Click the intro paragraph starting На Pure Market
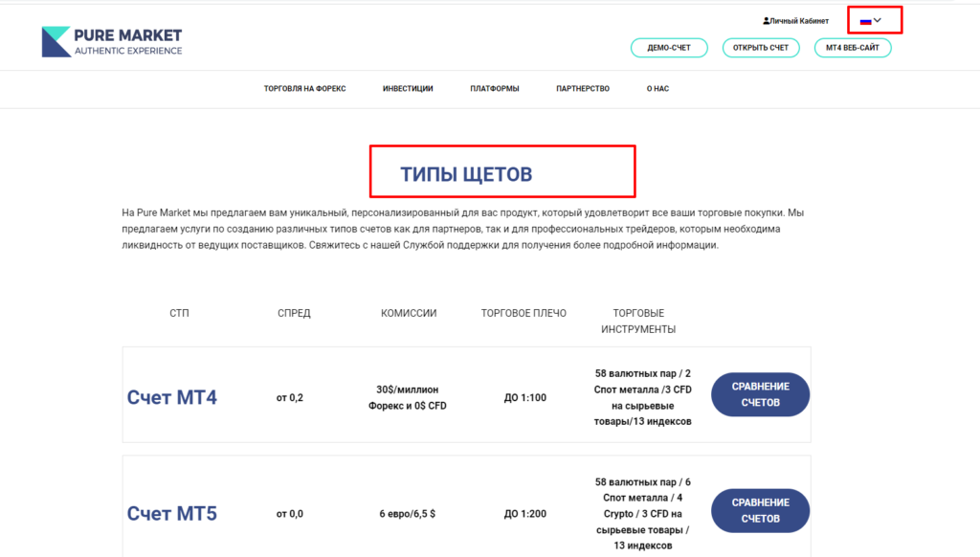 click(x=463, y=229)
